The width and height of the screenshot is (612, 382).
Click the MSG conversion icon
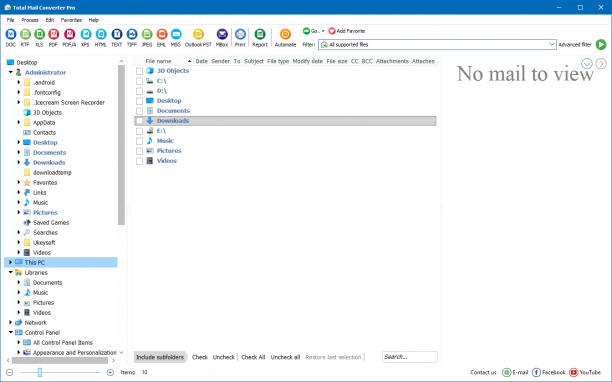(x=176, y=34)
